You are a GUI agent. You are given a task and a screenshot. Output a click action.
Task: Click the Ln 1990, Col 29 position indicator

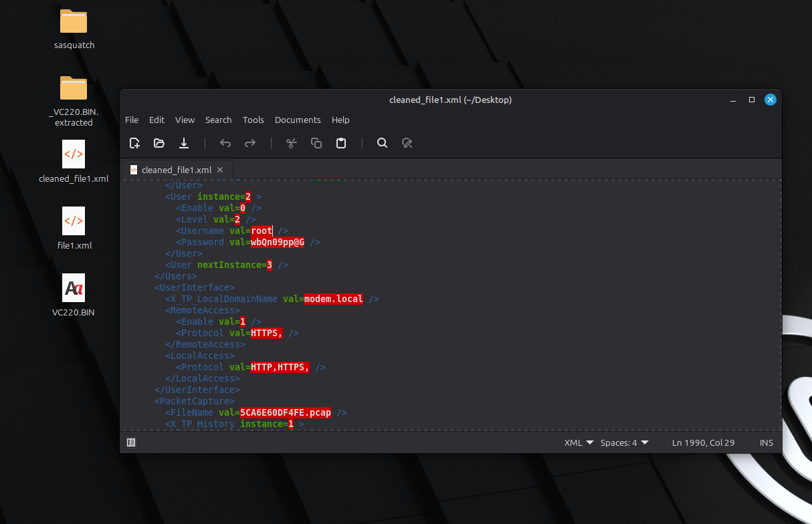(x=703, y=442)
